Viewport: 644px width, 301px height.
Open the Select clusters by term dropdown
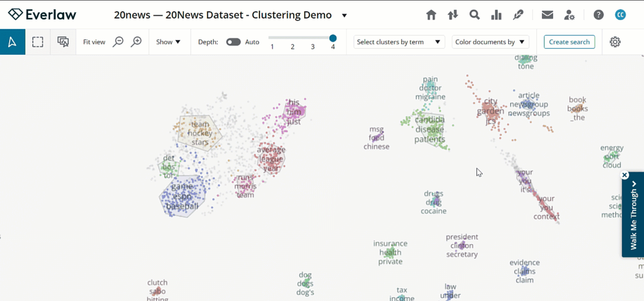click(399, 42)
